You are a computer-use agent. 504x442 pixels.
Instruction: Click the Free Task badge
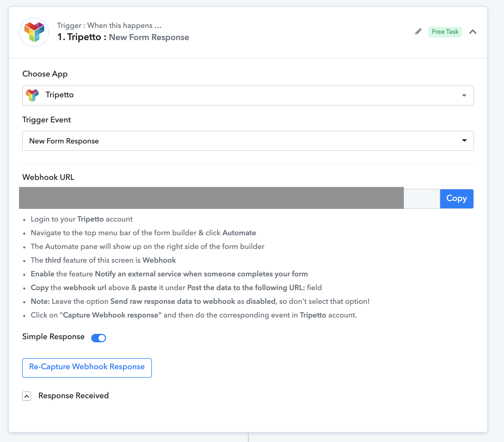click(x=445, y=32)
